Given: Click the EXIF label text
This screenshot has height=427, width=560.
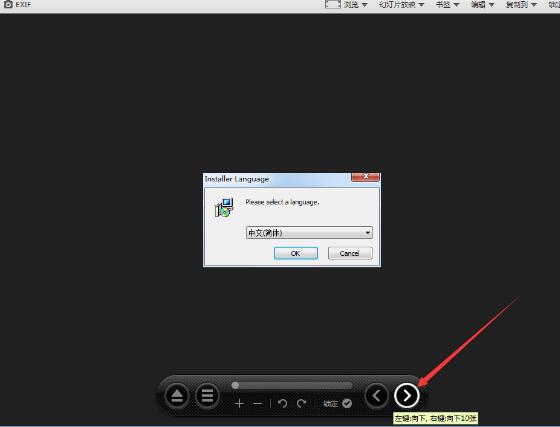Looking at the screenshot, I should click(23, 5).
